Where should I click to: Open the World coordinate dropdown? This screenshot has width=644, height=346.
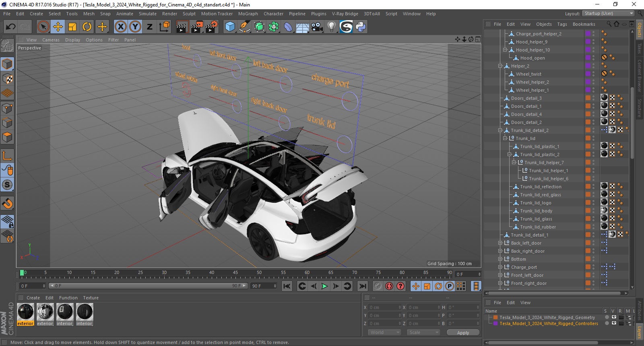pos(384,332)
